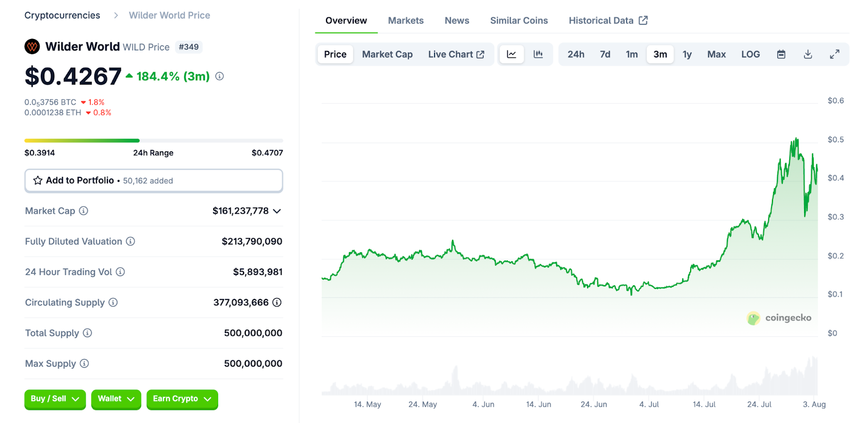
Task: Select the 1y time range
Action: (x=687, y=54)
